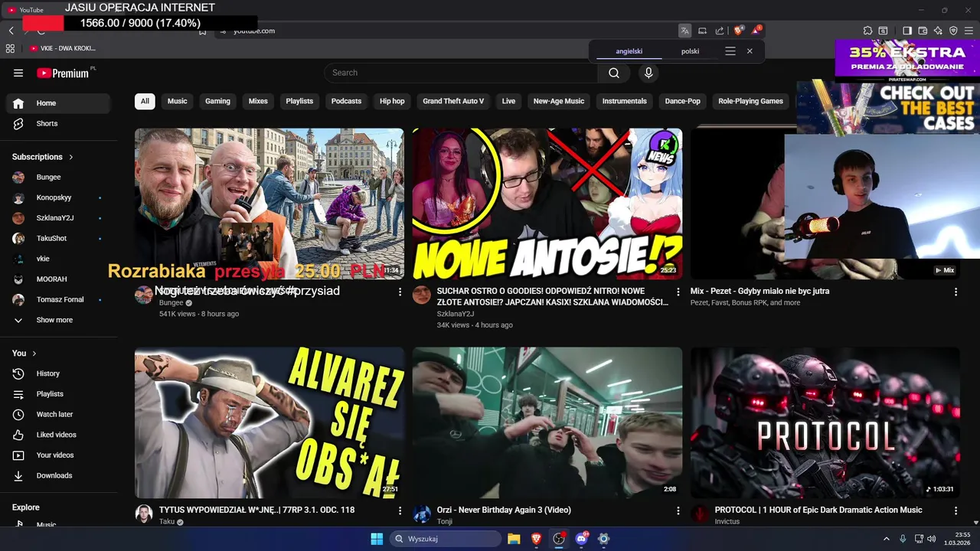980x551 pixels.
Task: Click the Brave Shields lion icon
Action: pos(738,31)
